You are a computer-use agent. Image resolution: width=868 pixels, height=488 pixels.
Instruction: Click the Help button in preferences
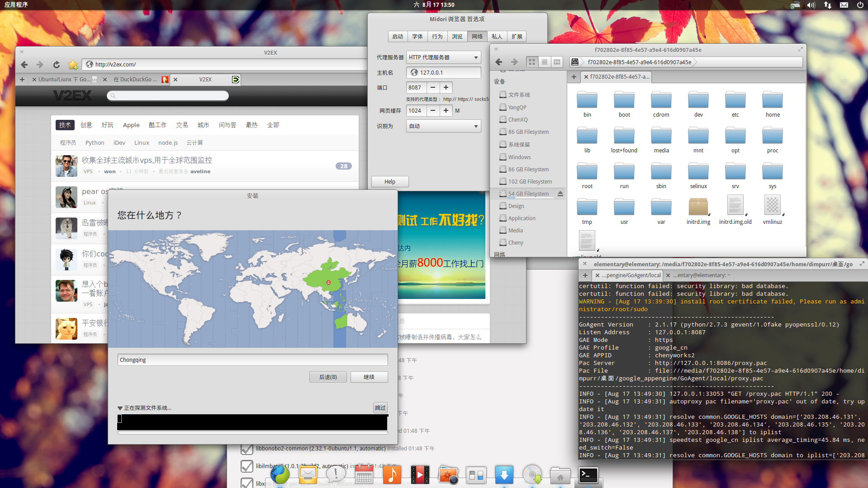(390, 182)
